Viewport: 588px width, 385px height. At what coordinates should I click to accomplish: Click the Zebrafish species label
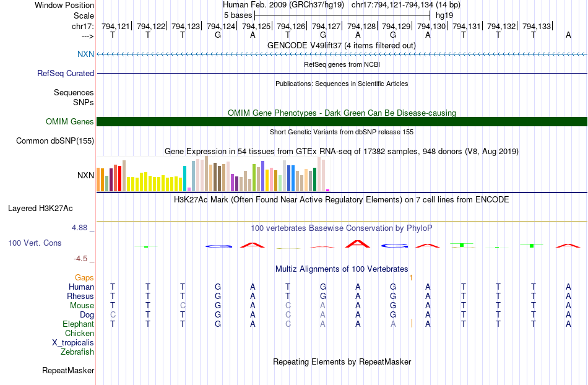[77, 352]
